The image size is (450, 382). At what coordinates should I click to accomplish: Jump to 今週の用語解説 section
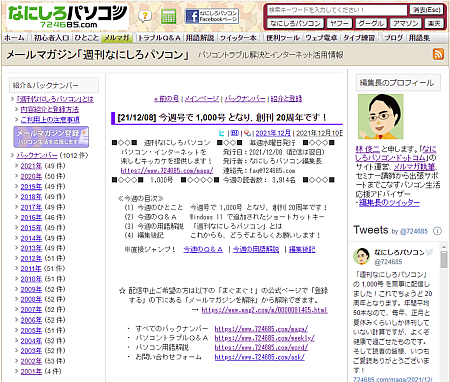pos(256,249)
